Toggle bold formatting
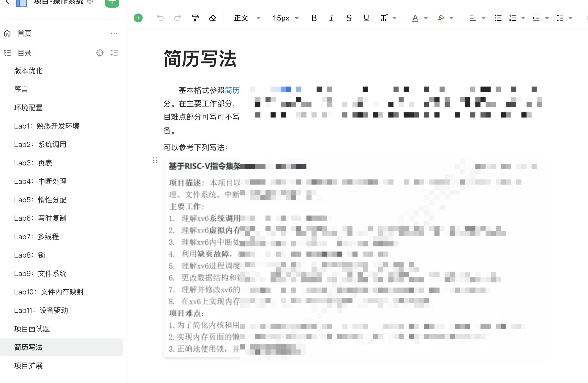Viewport: 588px width, 383px height. (x=314, y=18)
